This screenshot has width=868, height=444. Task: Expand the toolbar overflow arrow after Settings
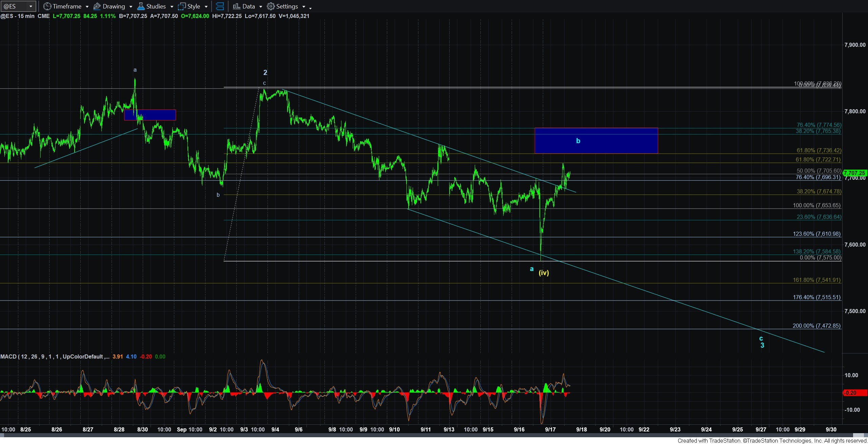point(310,7)
